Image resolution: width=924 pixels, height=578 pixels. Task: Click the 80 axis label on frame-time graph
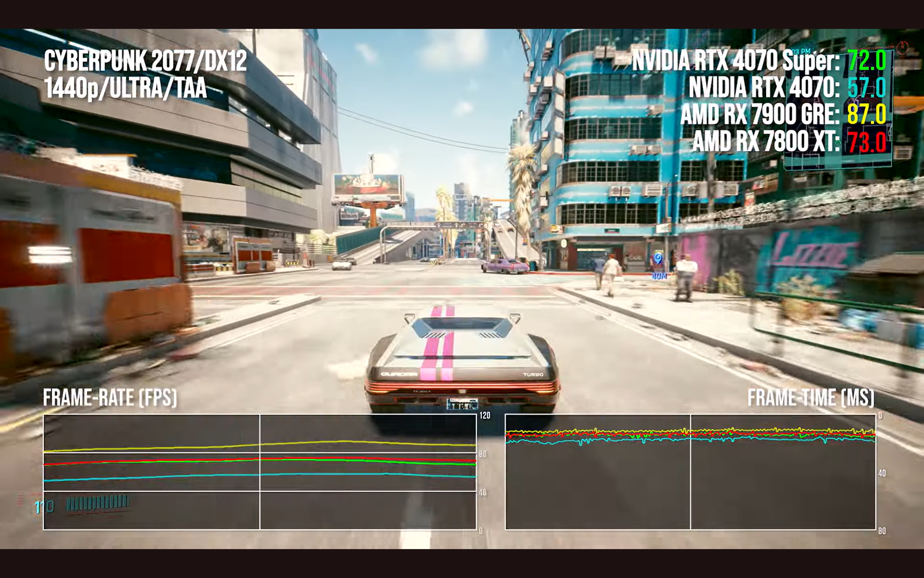(882, 531)
